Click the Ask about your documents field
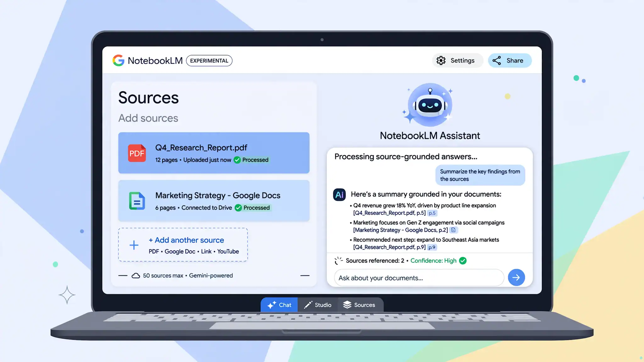Screen dimensions: 644x362 tap(419, 278)
